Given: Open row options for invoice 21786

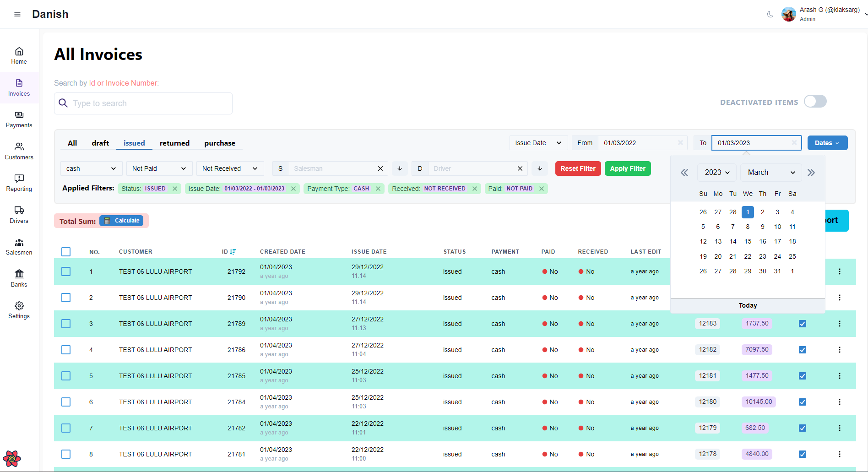Looking at the screenshot, I should tap(840, 350).
